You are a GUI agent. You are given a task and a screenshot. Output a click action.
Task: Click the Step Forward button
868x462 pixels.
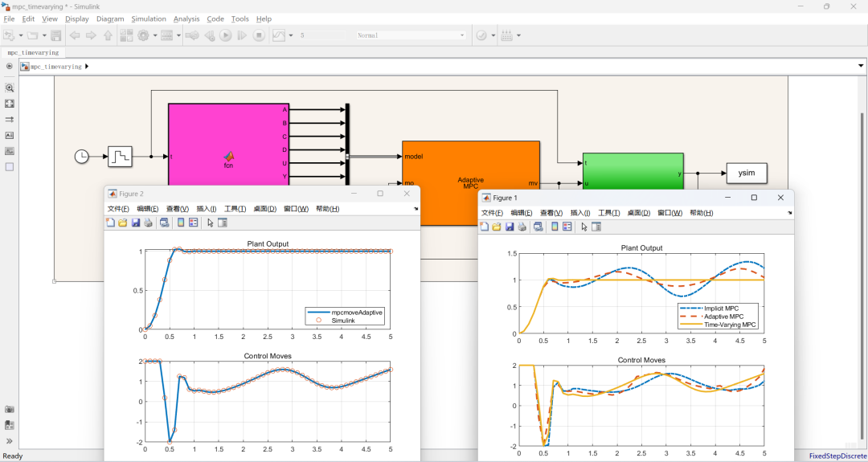[x=242, y=35]
